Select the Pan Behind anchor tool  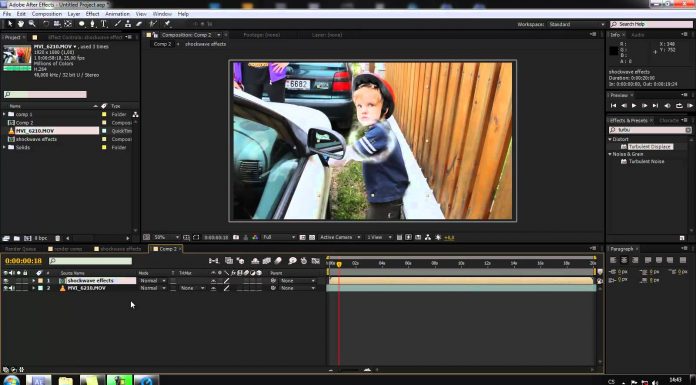68,24
